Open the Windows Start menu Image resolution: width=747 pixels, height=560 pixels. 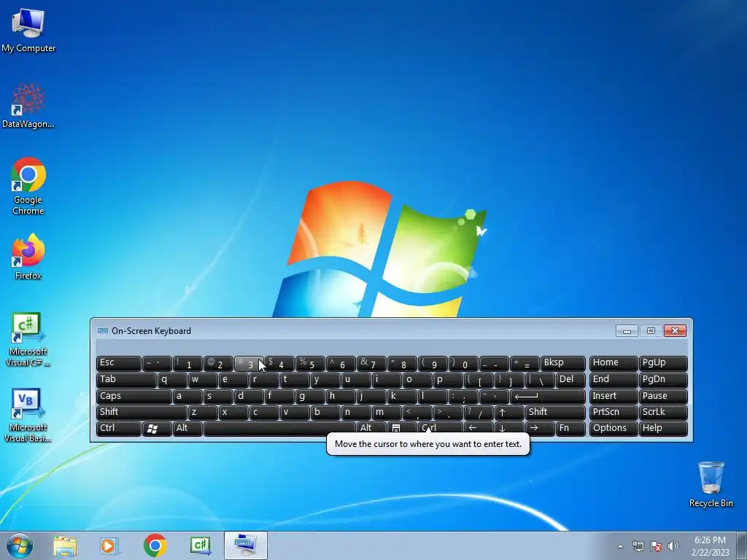(20, 545)
